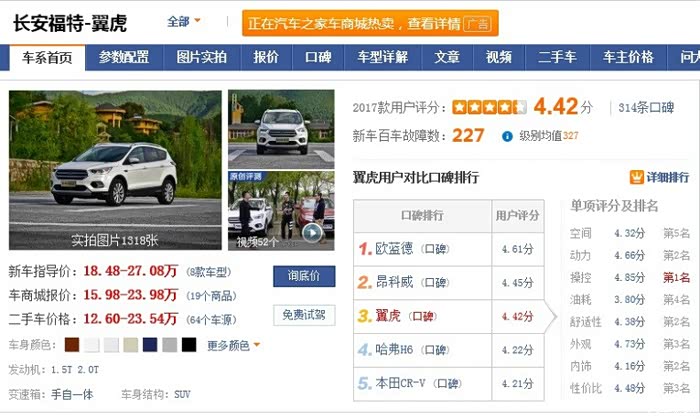Open the 车型详解 tab
The height and width of the screenshot is (419, 700).
tap(383, 57)
